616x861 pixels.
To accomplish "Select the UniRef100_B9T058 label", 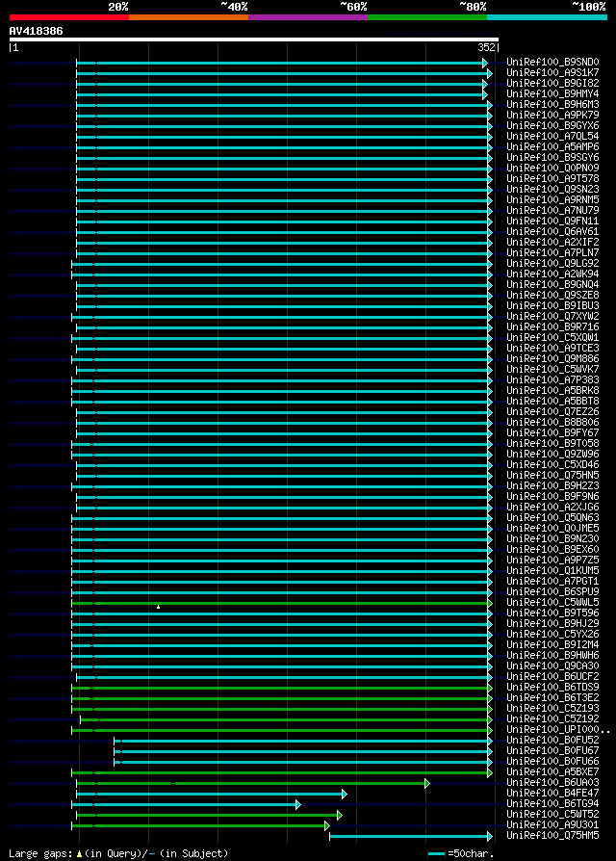I will 552,444.
